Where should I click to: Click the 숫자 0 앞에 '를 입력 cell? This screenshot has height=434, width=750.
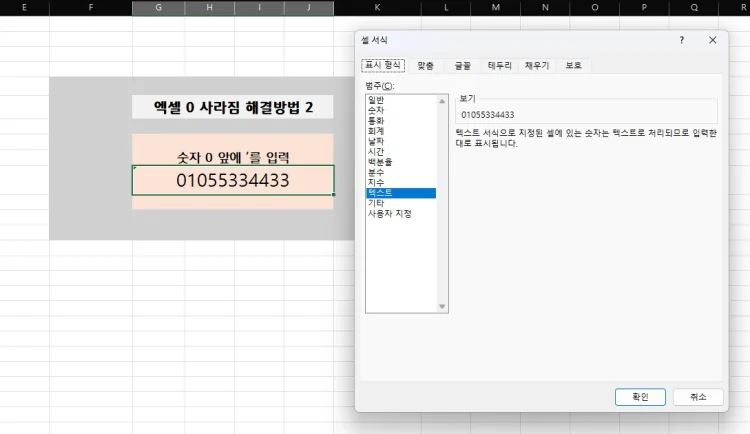point(233,156)
